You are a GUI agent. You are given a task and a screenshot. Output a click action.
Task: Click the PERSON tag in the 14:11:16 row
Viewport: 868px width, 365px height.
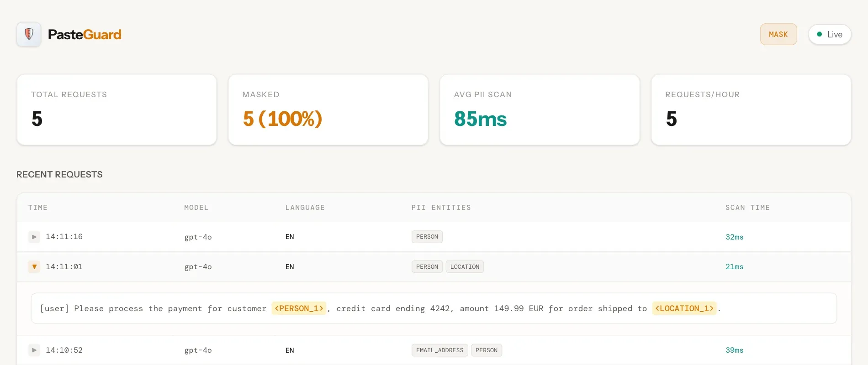(427, 237)
